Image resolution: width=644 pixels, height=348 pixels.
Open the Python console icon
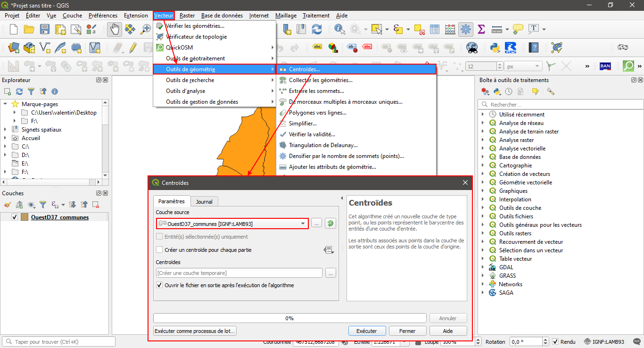pos(495,48)
